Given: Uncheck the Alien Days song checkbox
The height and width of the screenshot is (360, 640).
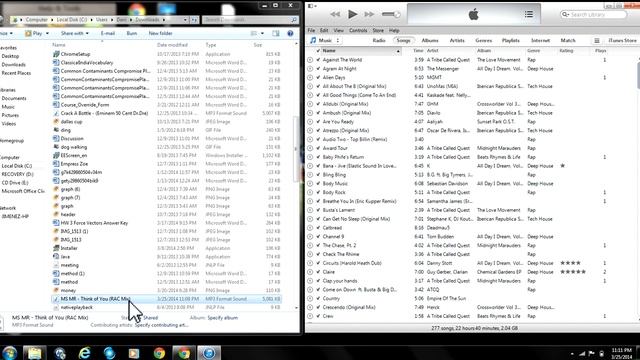Looking at the screenshot, I should click(x=318, y=78).
